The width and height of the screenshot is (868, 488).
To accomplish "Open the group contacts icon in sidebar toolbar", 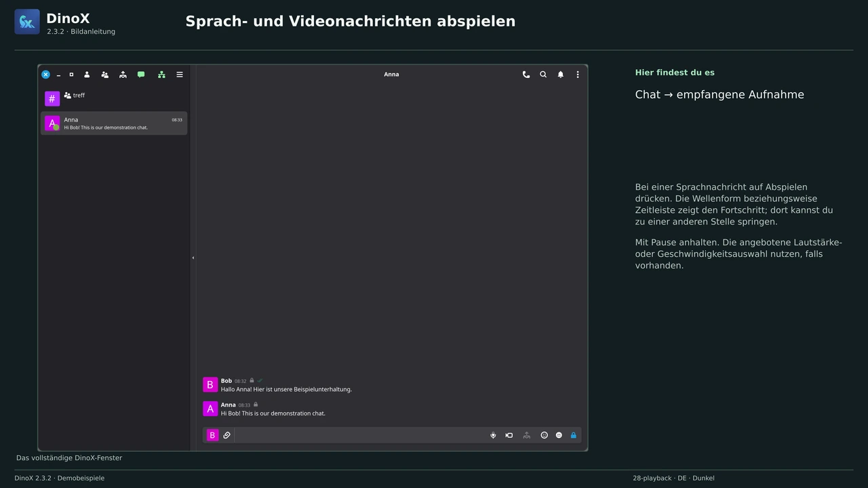I will 104,75.
